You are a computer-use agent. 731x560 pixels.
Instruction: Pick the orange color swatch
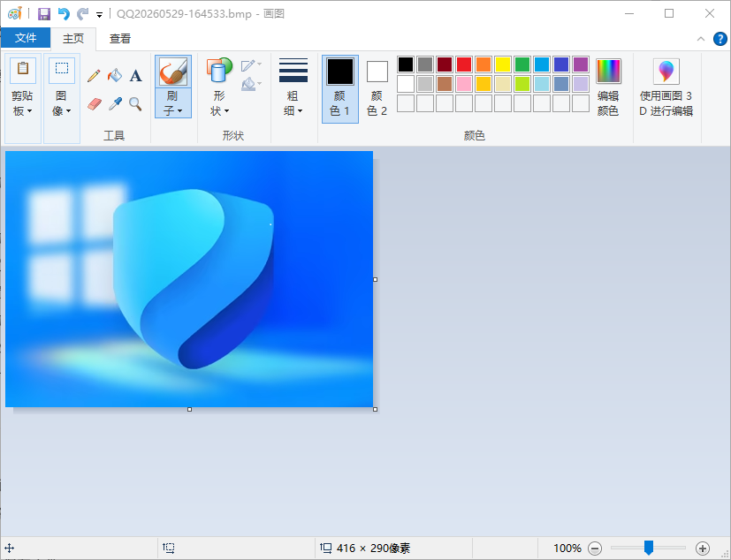click(x=484, y=64)
